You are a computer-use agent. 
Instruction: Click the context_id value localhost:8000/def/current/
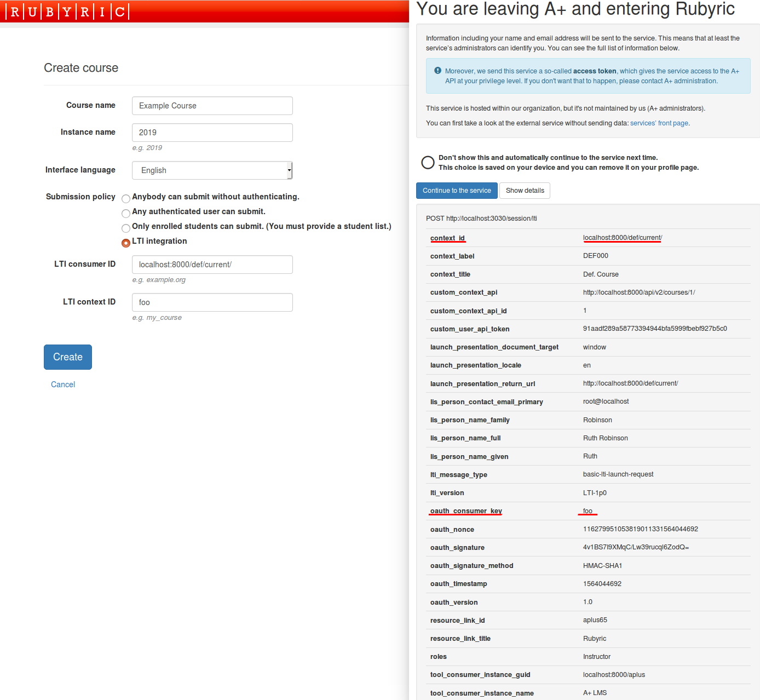(623, 238)
